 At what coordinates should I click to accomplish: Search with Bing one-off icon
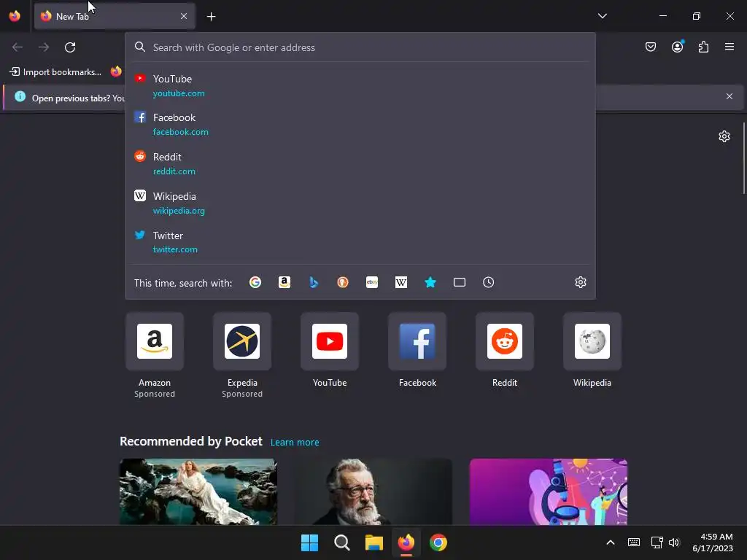[314, 282]
